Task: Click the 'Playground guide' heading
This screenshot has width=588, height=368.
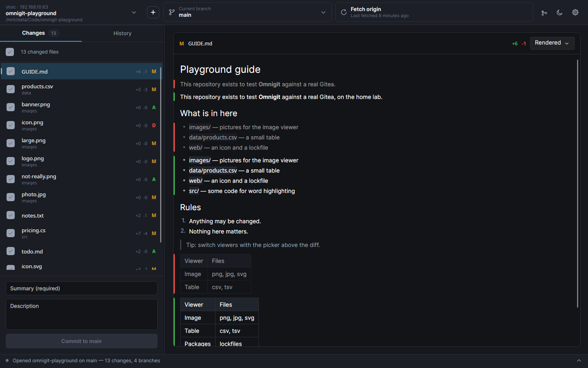Action: tap(220, 70)
